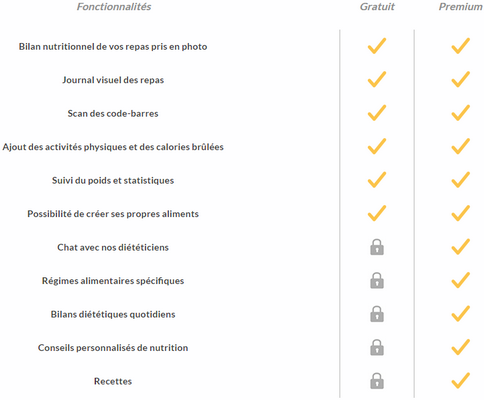Click the Gratuit checkmark for Scan des code-barres

(x=377, y=113)
